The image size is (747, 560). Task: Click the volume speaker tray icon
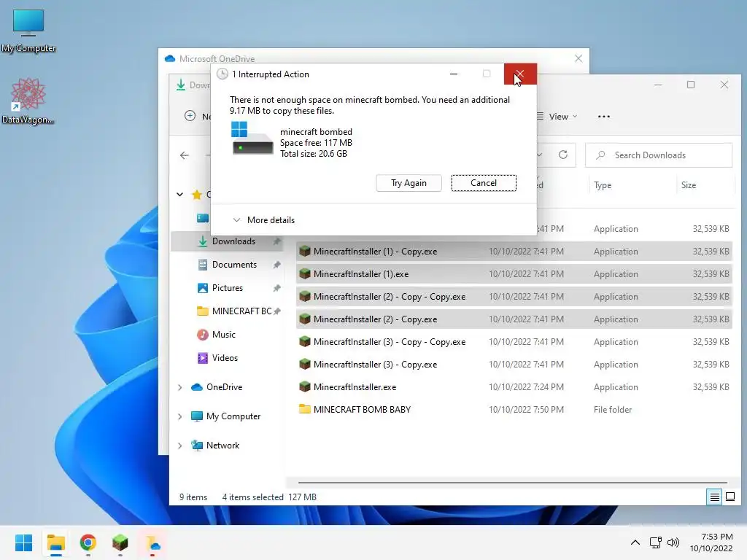[673, 542]
